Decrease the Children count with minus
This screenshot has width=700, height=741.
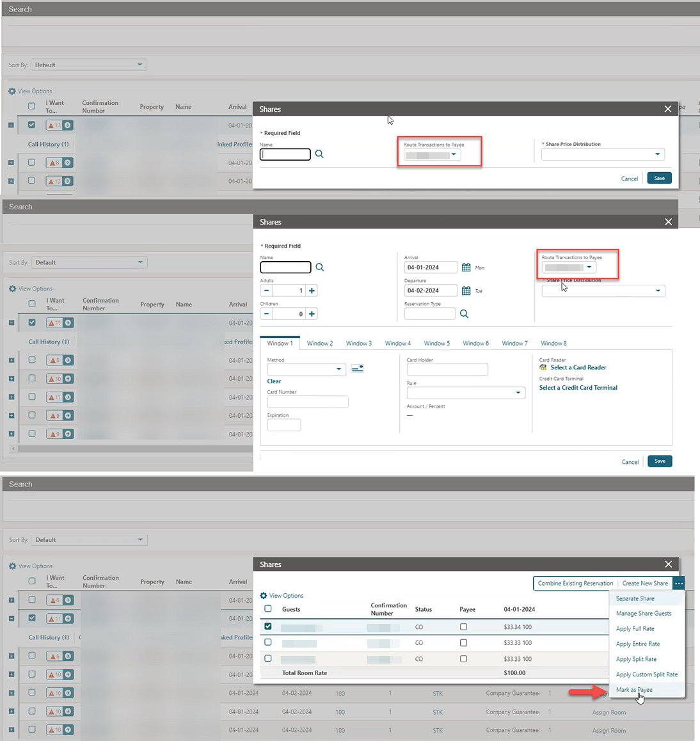click(x=267, y=314)
